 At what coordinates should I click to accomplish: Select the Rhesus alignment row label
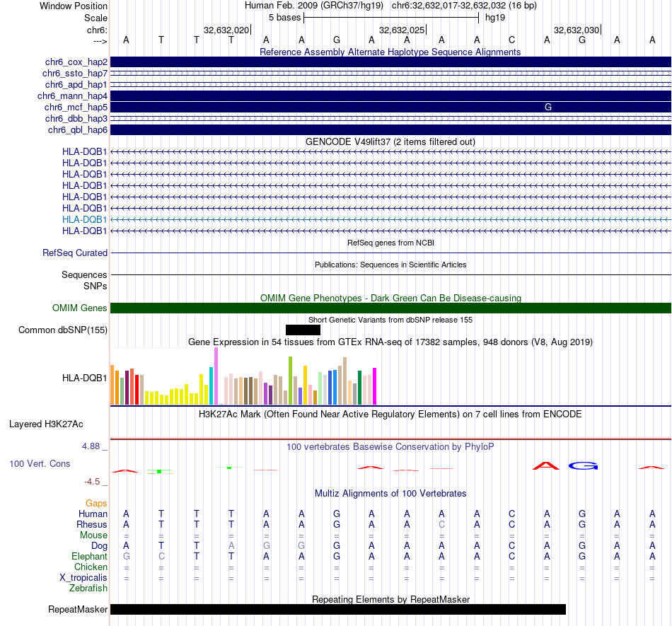pos(92,524)
